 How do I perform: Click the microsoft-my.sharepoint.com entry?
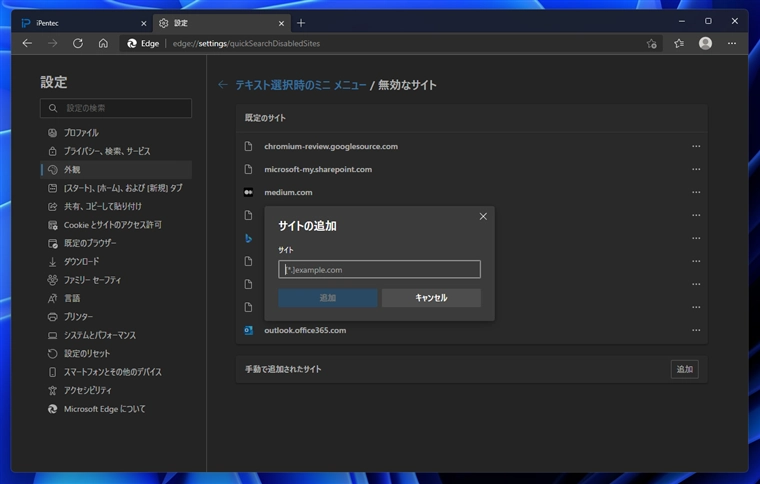[x=318, y=169]
